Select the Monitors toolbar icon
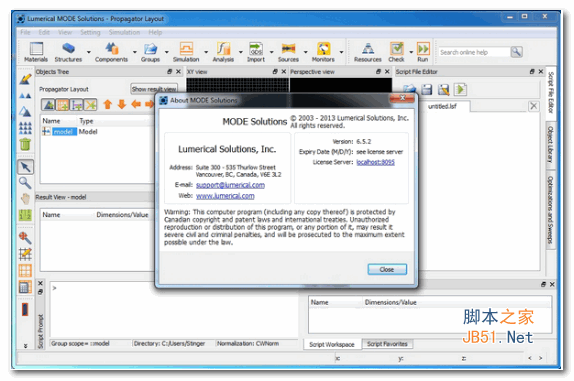The image size is (574, 381). (323, 52)
